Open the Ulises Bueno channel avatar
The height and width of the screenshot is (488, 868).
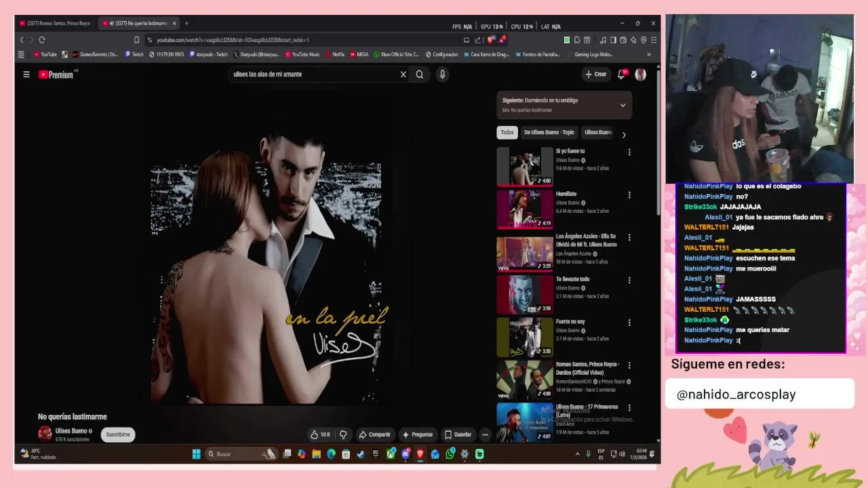pos(45,434)
